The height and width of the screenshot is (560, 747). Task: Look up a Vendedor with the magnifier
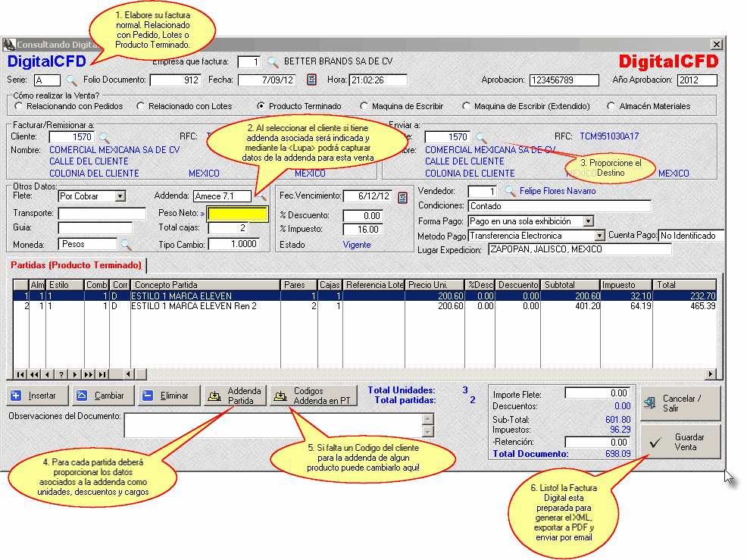click(x=510, y=191)
